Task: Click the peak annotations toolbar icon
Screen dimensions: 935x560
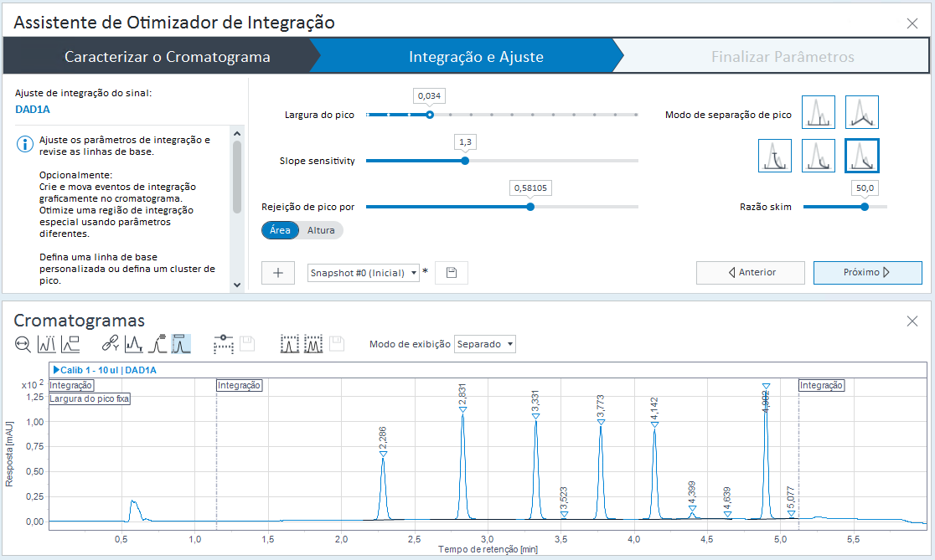Action: tap(47, 344)
